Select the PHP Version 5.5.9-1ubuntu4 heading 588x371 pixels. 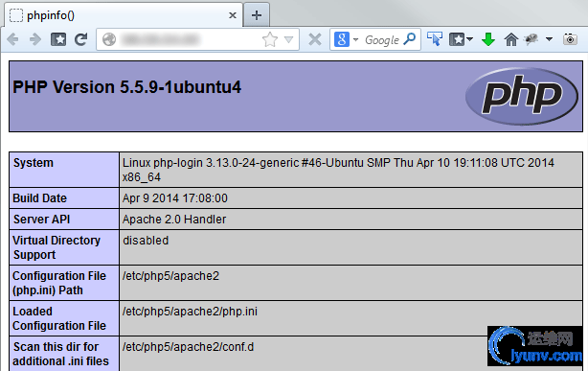126,87
